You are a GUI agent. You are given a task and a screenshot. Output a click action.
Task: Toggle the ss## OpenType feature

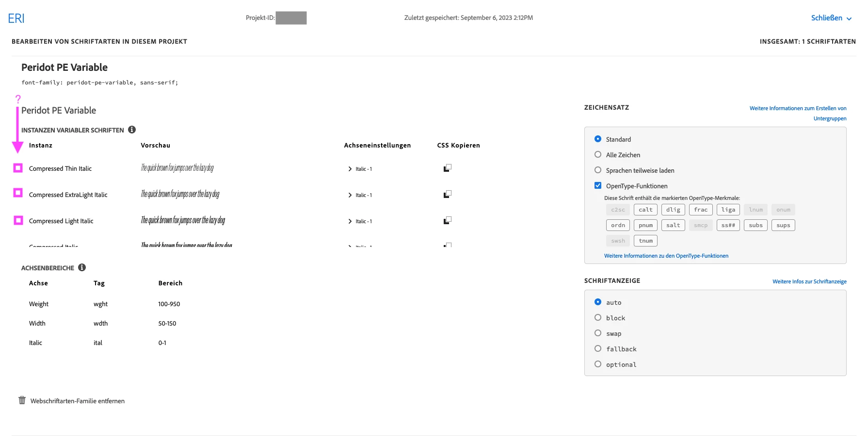(728, 225)
